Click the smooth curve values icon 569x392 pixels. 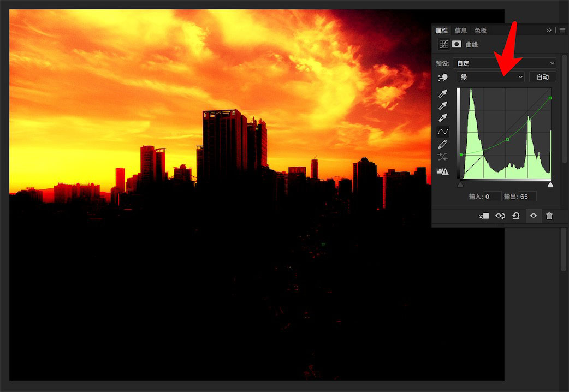[x=443, y=157]
